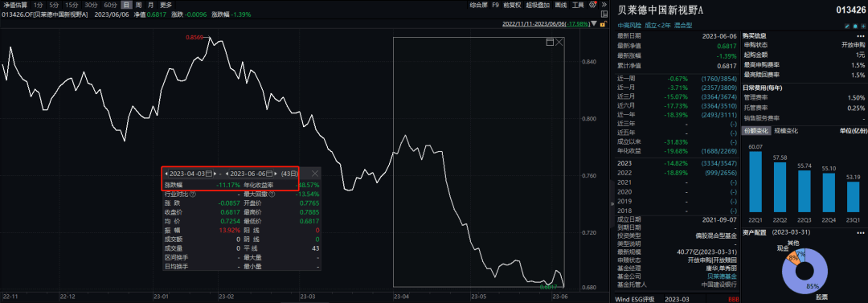Click the 超级叠加 toolbar button
Screen dimensions: 868x303
pyautogui.click(x=538, y=5)
